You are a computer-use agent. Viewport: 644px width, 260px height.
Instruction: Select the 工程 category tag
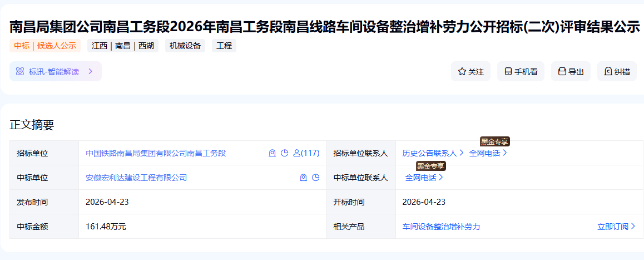click(224, 46)
